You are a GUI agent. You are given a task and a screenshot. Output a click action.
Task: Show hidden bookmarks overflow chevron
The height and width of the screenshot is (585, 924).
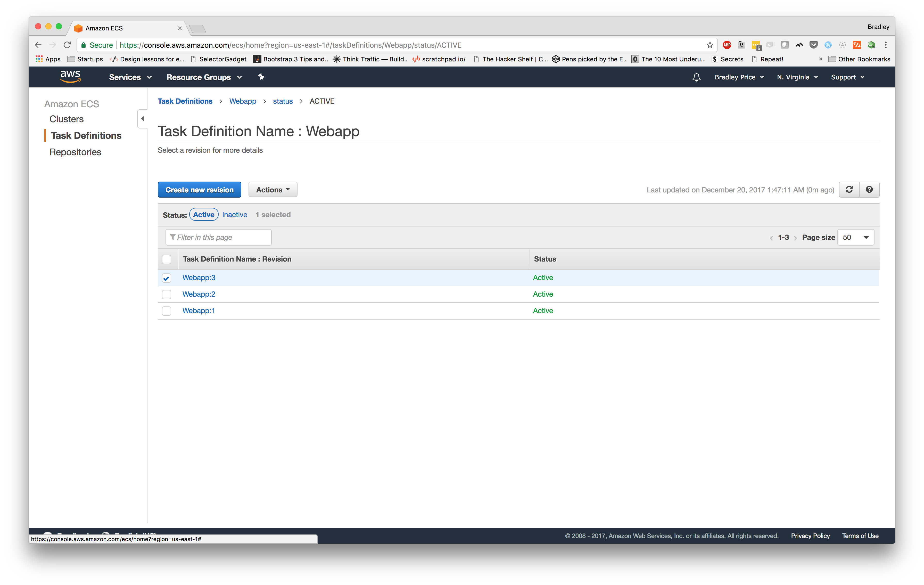pos(820,59)
